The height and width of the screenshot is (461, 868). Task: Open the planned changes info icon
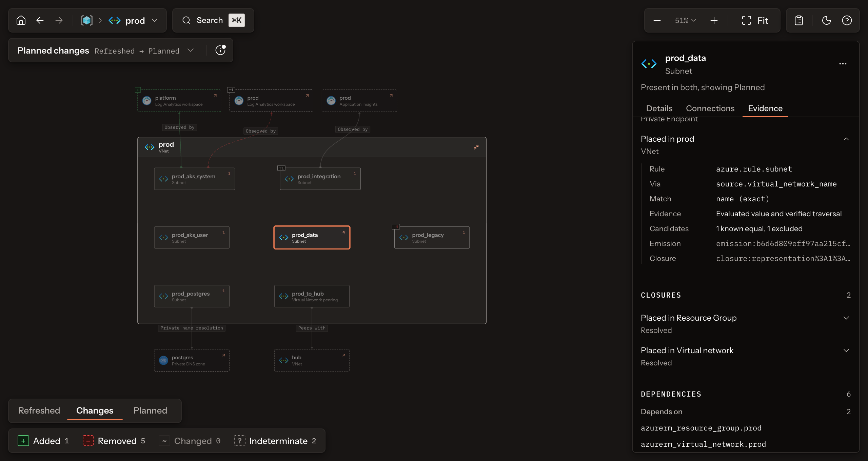pyautogui.click(x=220, y=50)
